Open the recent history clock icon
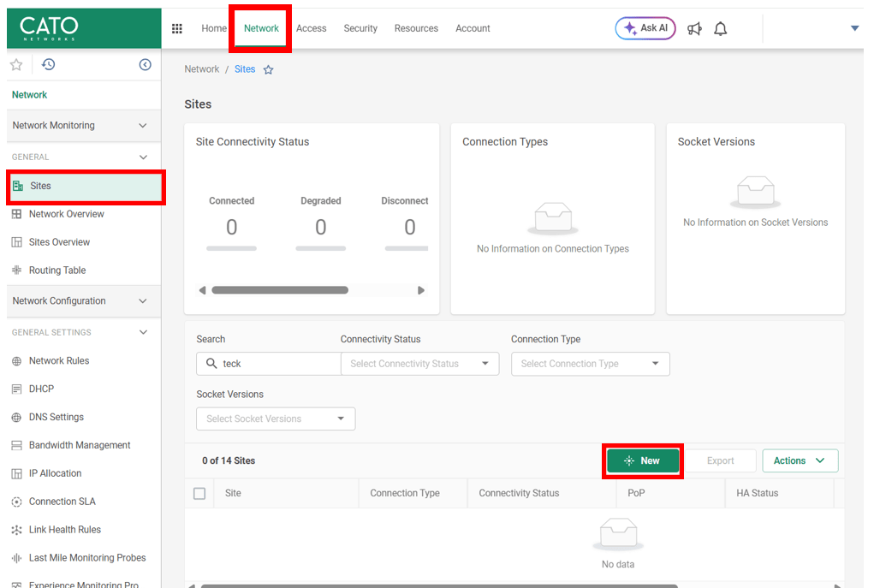The image size is (874, 588). pos(49,65)
